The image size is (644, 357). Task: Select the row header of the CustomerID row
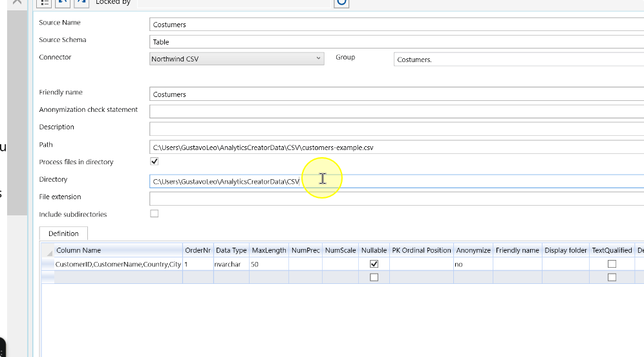pos(48,264)
